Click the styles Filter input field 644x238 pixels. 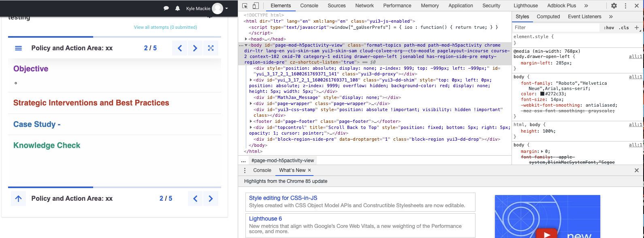pos(556,28)
